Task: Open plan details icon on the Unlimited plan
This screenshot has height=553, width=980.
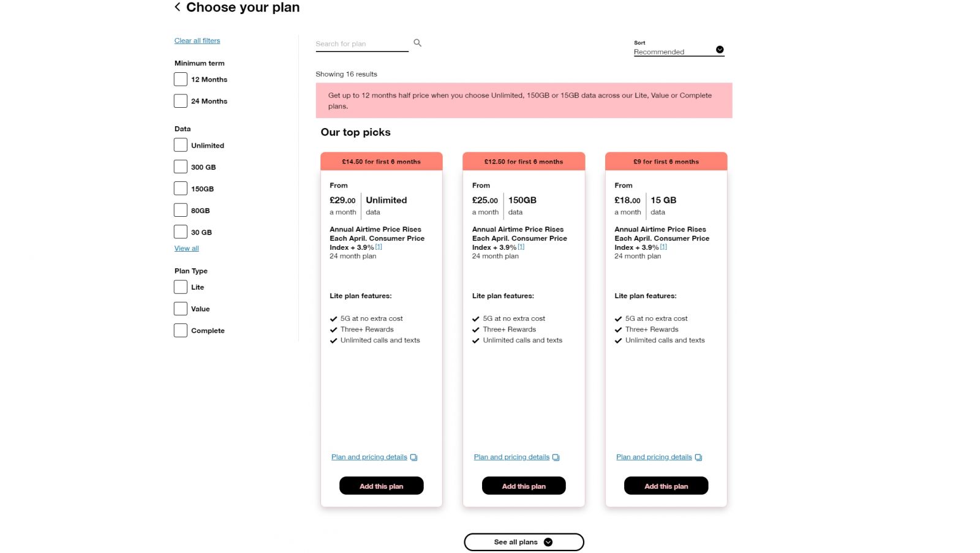Action: pos(414,457)
